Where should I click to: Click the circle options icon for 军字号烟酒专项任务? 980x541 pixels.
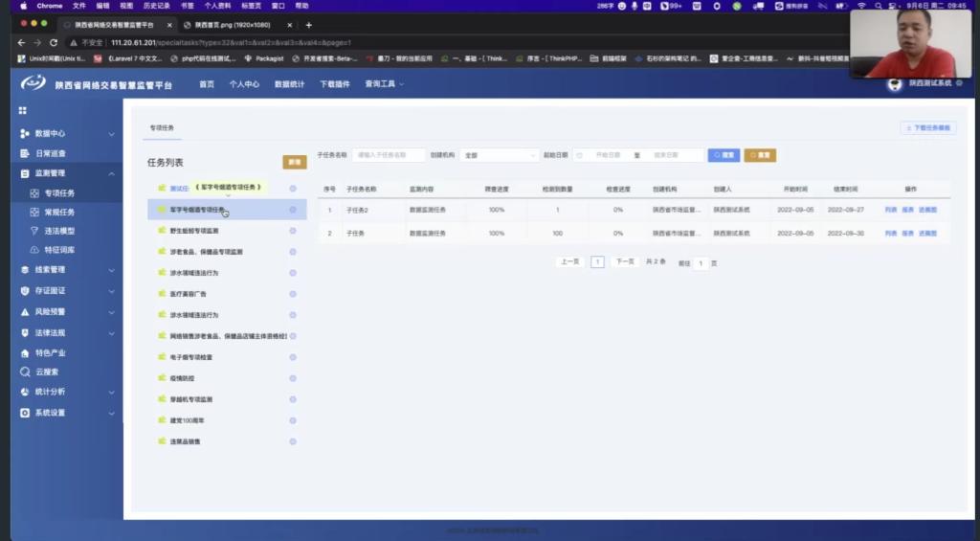(x=293, y=210)
